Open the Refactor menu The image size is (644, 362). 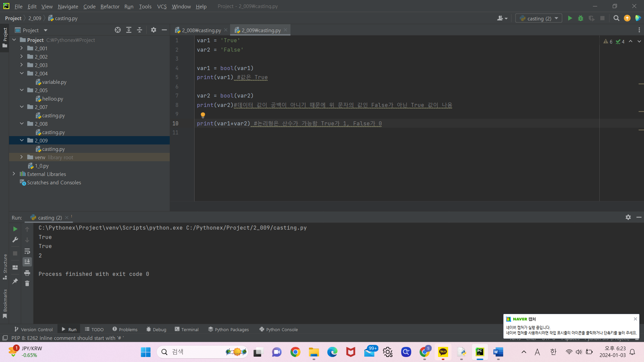point(110,6)
